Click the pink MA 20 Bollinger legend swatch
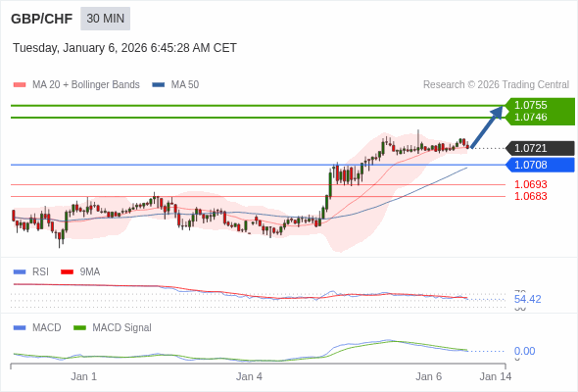 click(20, 85)
